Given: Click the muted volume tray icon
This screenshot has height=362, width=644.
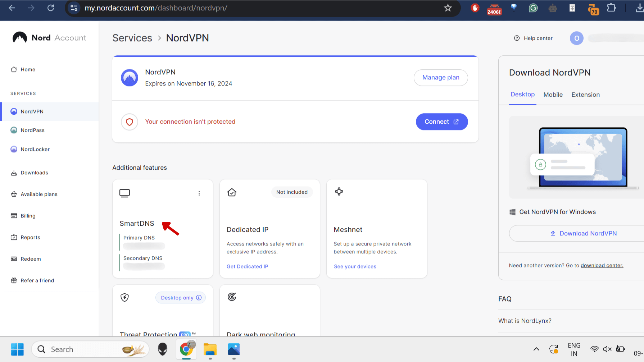Looking at the screenshot, I should [x=607, y=349].
